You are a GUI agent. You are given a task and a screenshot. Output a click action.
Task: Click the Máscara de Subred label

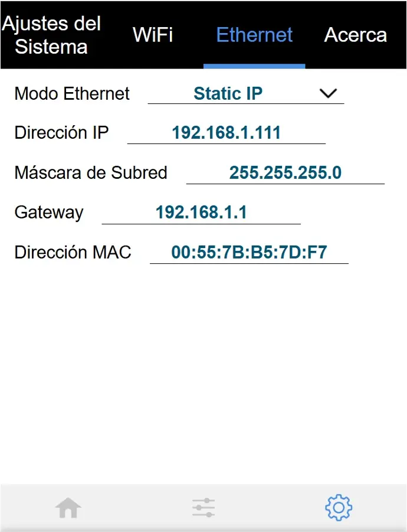[91, 172]
